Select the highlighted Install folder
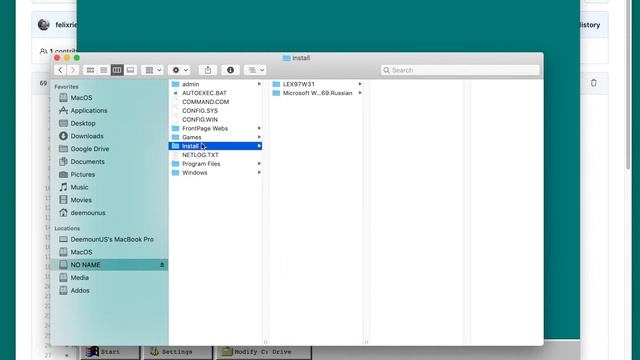The width and height of the screenshot is (640, 360). pyautogui.click(x=215, y=146)
